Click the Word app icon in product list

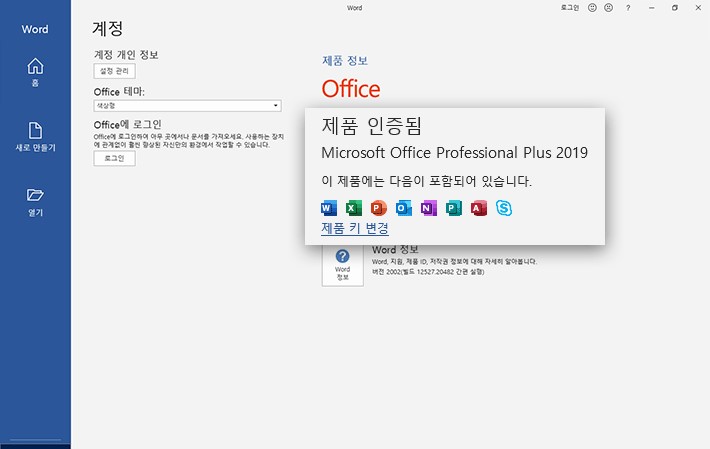[x=329, y=208]
